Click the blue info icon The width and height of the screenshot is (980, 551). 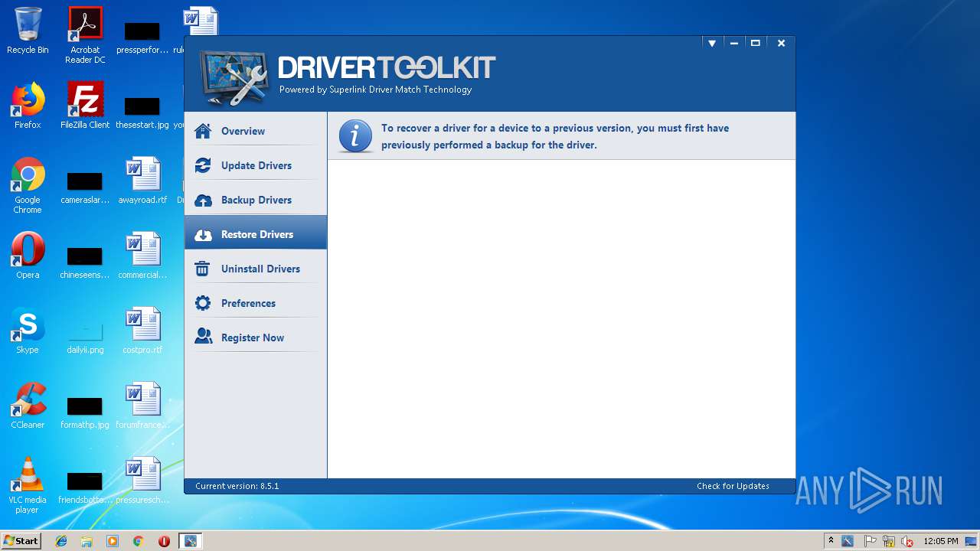click(355, 136)
